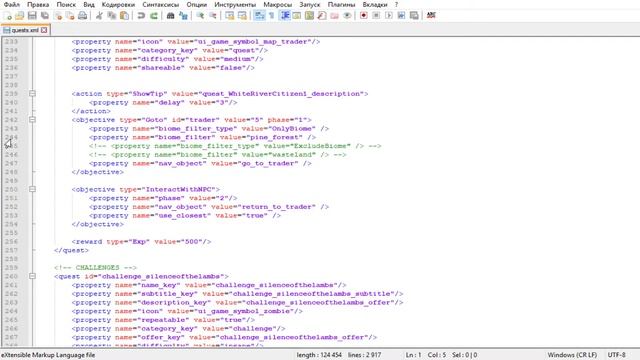This screenshot has width=640, height=360.
Task: Open the user-defined language toolbar icon
Action: click(x=297, y=16)
